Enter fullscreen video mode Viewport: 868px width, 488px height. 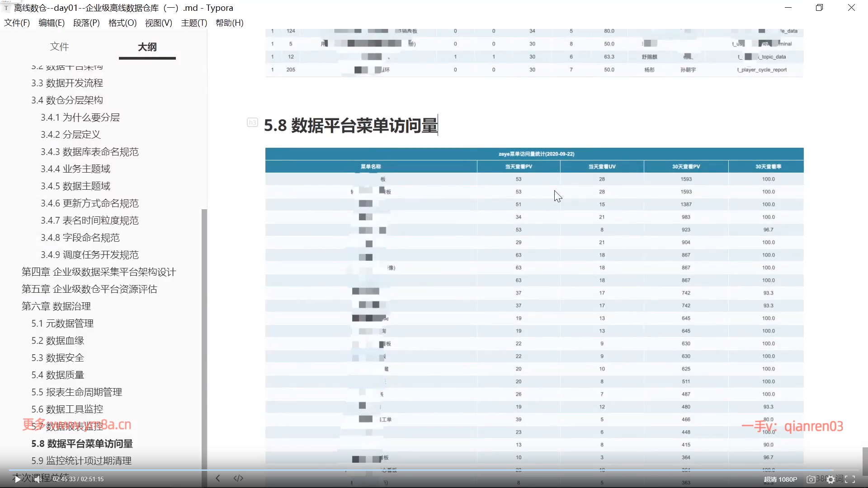pyautogui.click(x=850, y=479)
